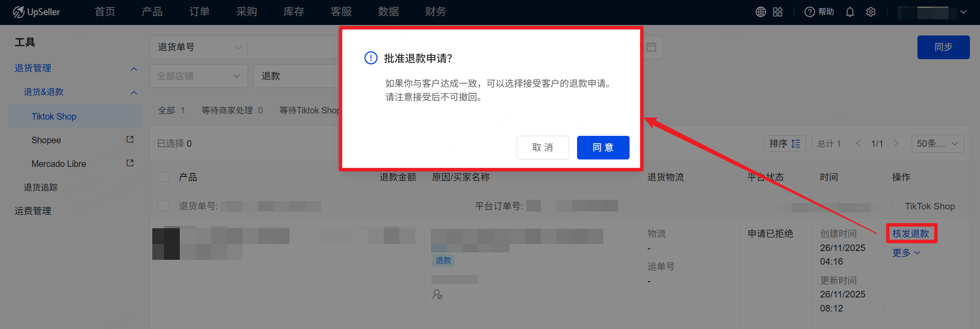Click the 核发退款 action link
Image resolution: width=980 pixels, height=329 pixels.
click(x=911, y=233)
